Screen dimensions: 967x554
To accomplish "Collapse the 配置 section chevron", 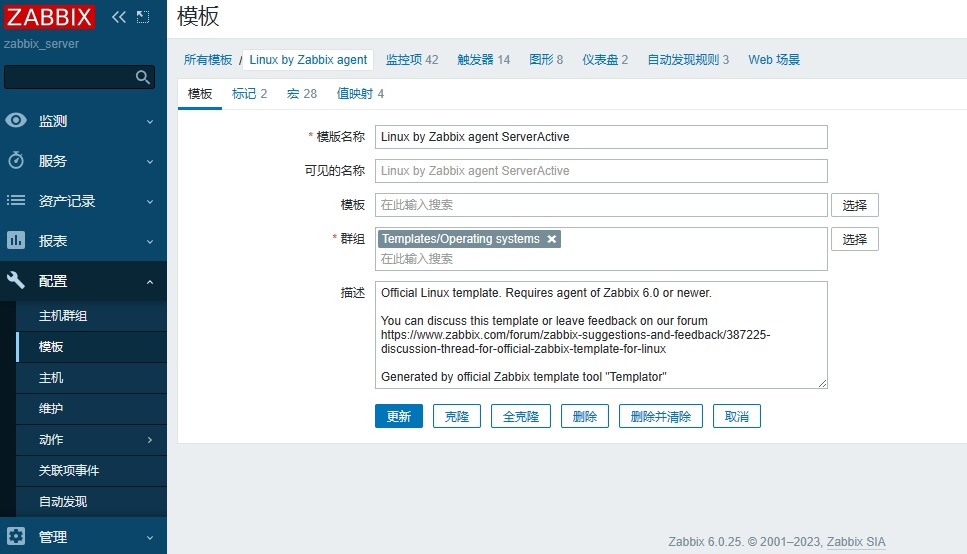I will pos(150,282).
